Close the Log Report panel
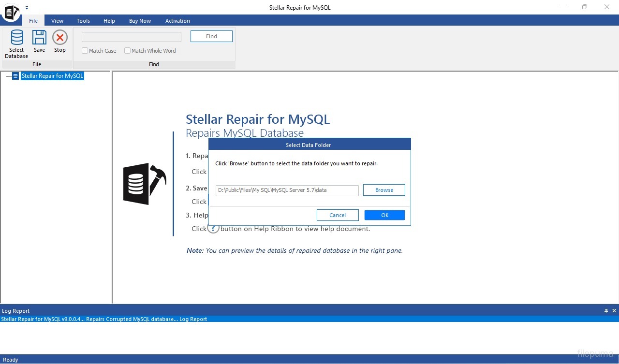619x364 pixels. coord(614,311)
